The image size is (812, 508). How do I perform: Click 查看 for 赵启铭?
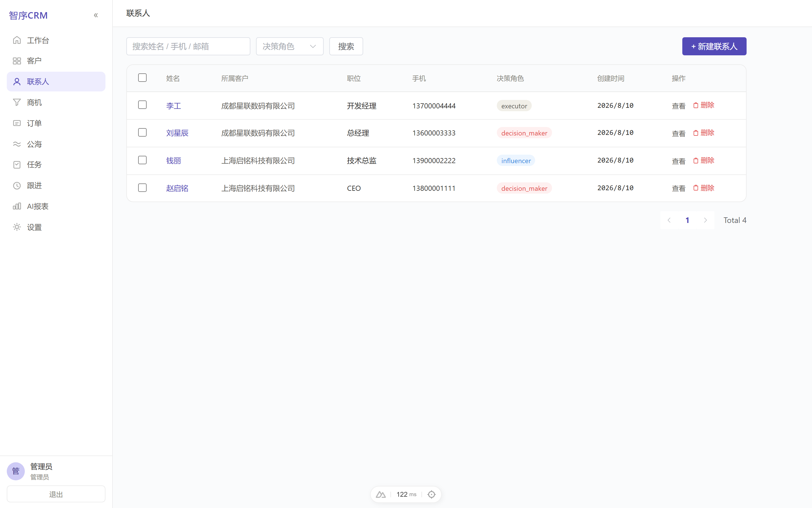tap(678, 188)
